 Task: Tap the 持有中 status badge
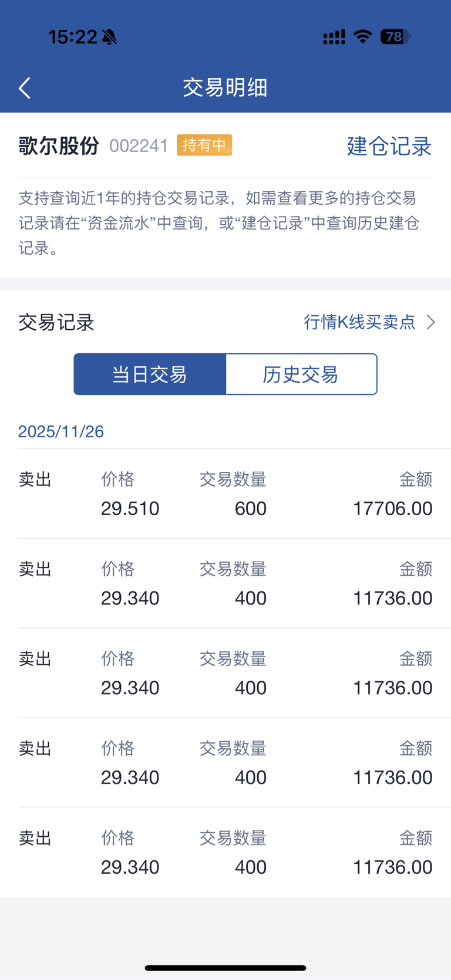tap(204, 145)
